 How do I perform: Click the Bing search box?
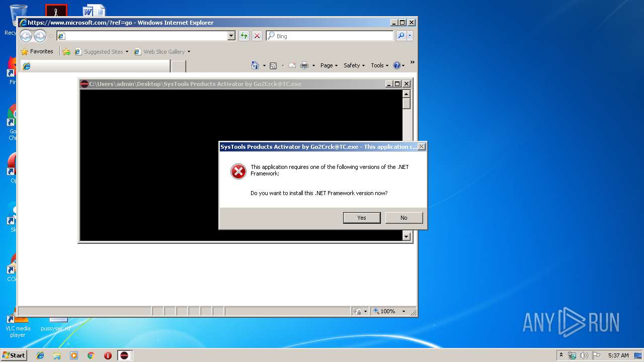tap(330, 36)
